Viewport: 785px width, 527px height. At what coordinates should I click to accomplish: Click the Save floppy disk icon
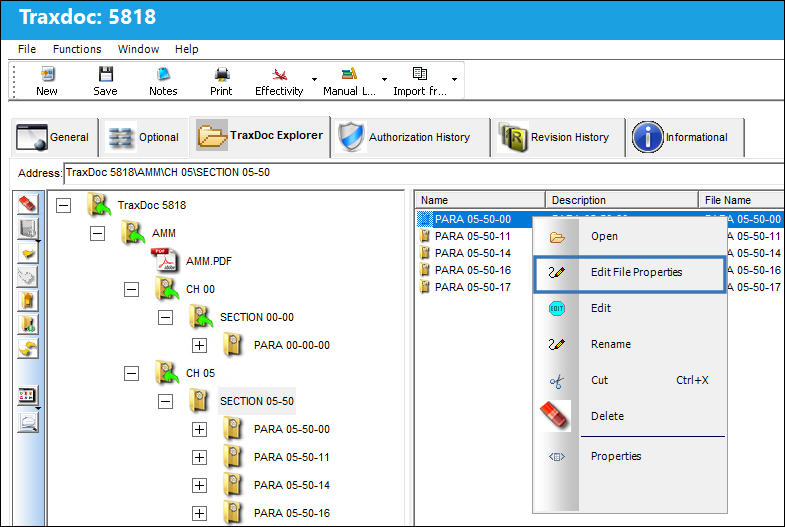[x=106, y=75]
